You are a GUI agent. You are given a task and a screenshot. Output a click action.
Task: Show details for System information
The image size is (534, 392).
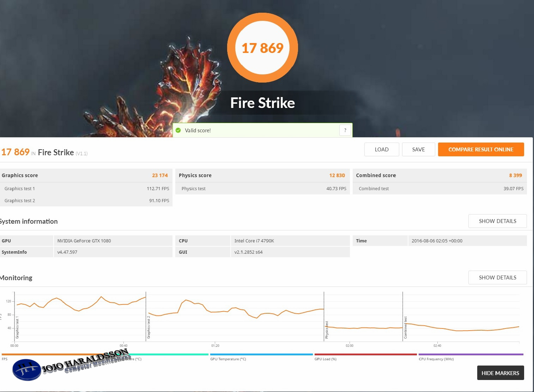pos(497,221)
